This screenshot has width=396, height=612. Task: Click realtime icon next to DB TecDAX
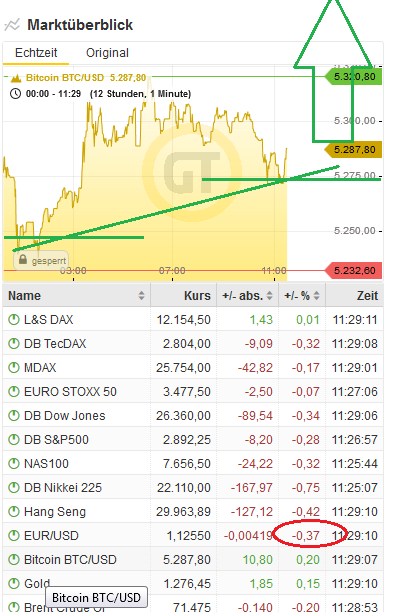(14, 343)
